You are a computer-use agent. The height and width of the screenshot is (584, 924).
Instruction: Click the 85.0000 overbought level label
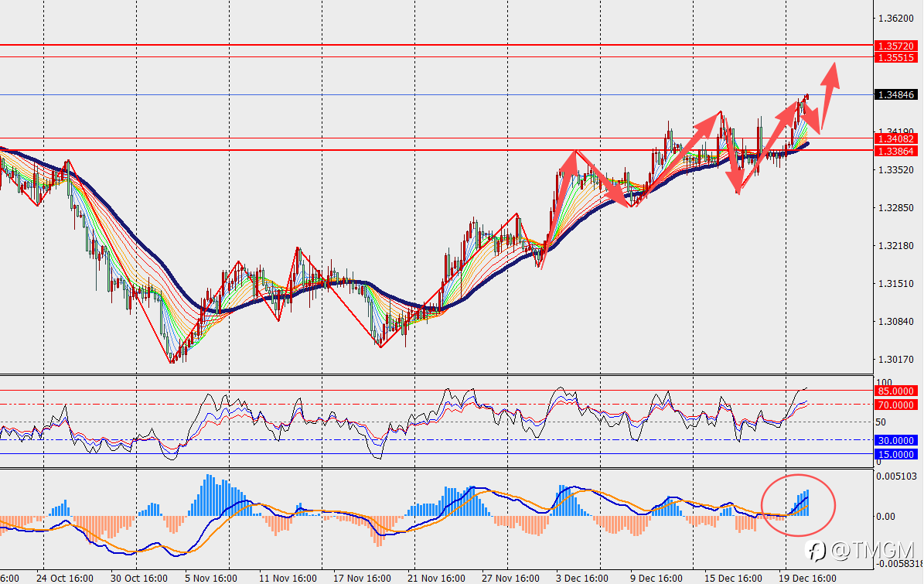click(x=895, y=391)
